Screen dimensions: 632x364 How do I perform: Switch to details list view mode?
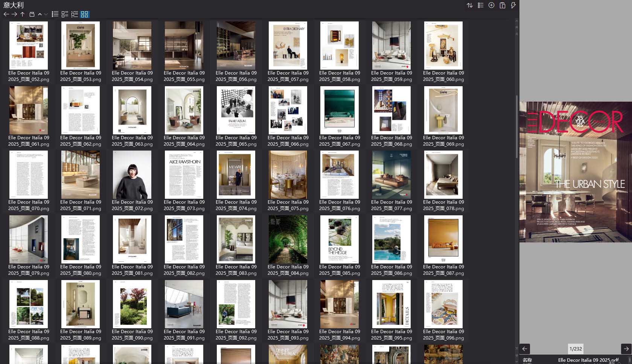(75, 14)
